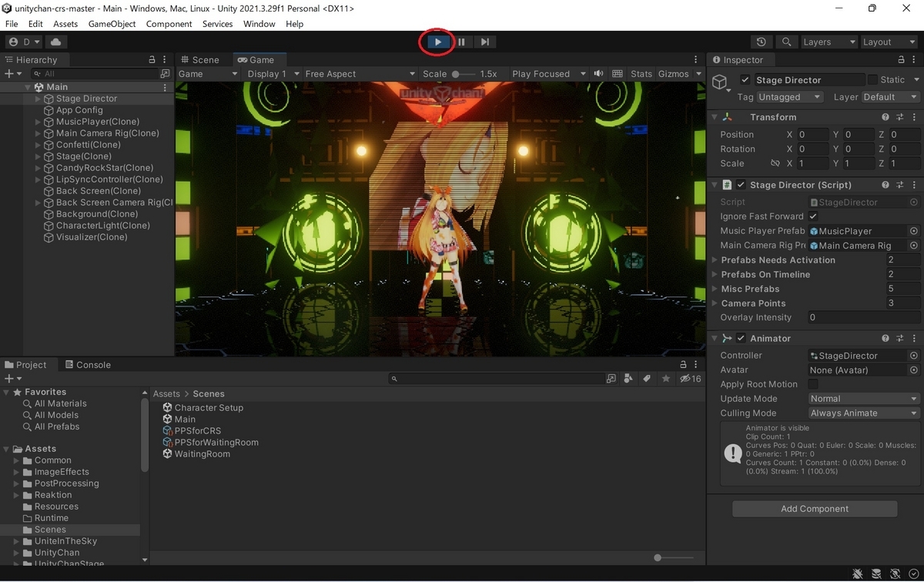Open Search by Label in Project panel
Image resolution: width=924 pixels, height=582 pixels.
click(647, 379)
